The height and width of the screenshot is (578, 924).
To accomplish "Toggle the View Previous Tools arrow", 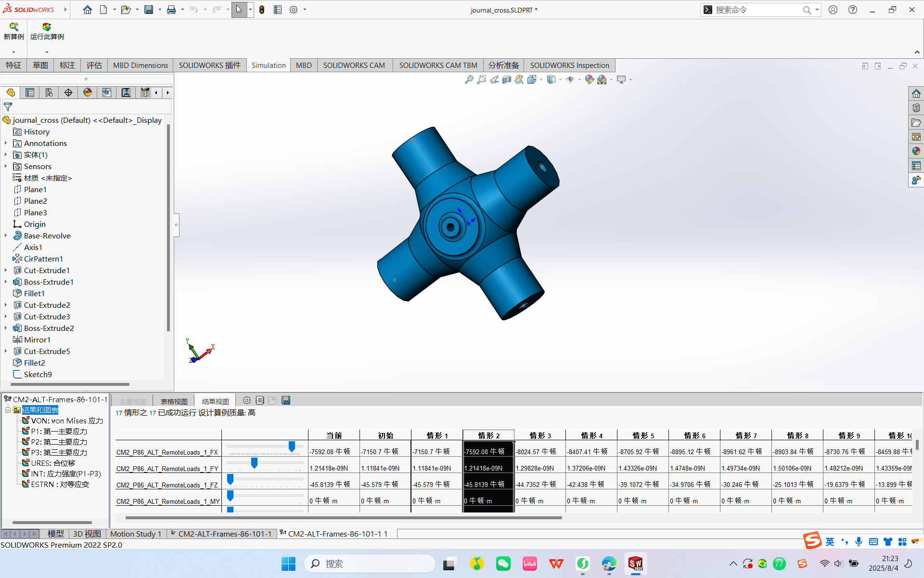I will pos(156,92).
